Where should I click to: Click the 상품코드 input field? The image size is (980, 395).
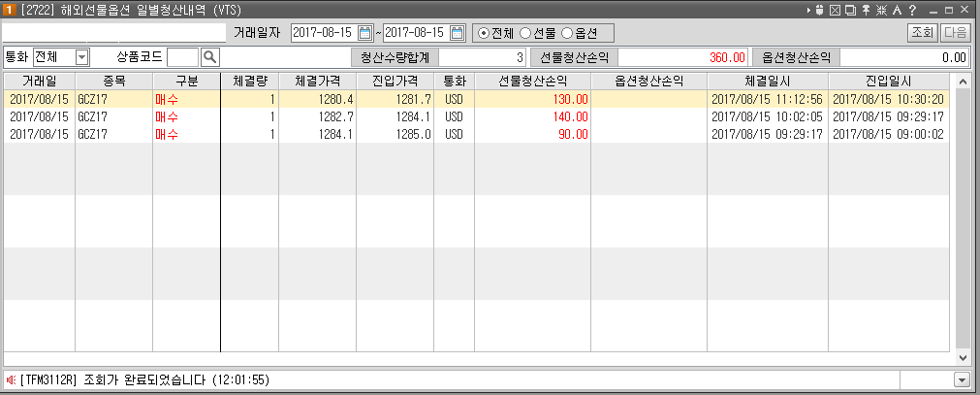[x=182, y=57]
